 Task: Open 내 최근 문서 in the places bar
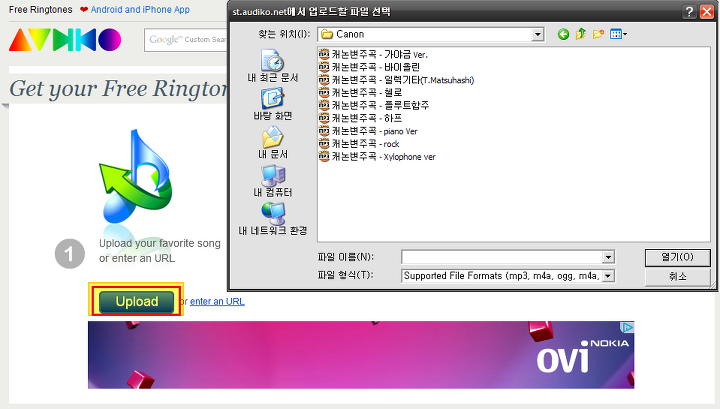point(273,66)
